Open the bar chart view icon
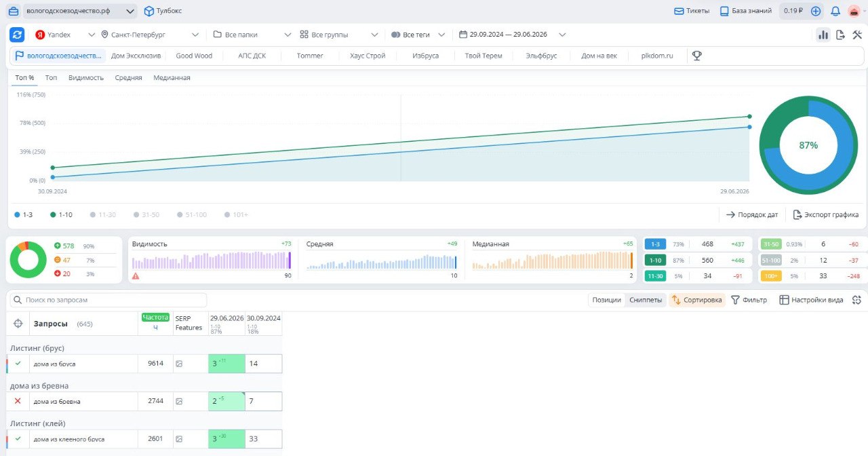 (x=823, y=35)
